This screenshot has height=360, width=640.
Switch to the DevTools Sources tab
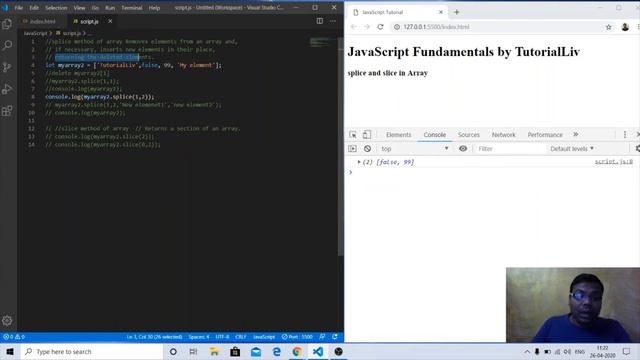coord(468,135)
